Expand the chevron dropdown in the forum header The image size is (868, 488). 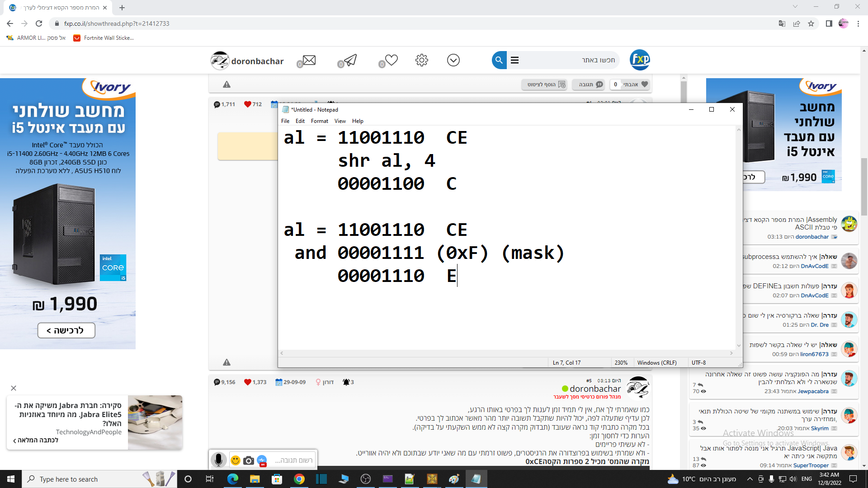[x=453, y=60]
